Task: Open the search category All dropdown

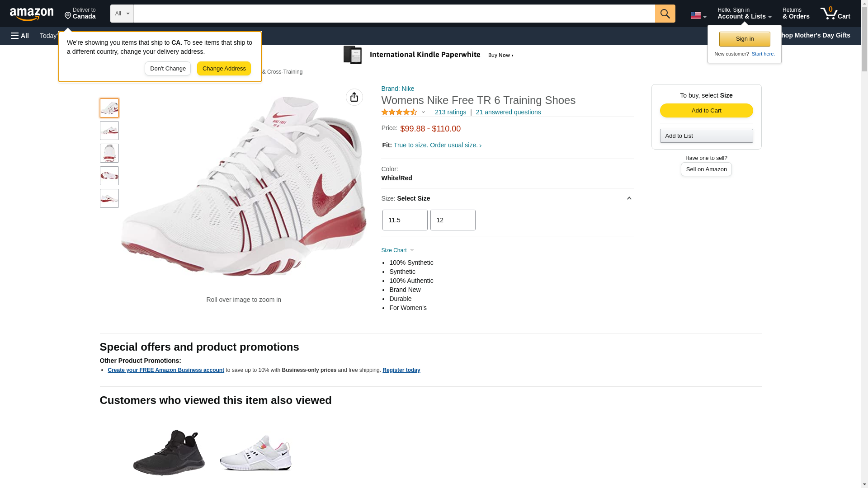Action: pyautogui.click(x=122, y=14)
